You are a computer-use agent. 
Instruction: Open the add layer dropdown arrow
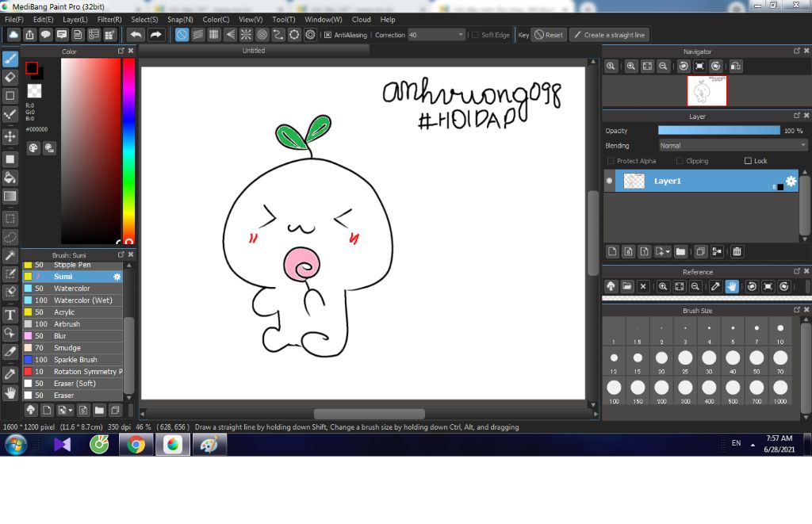point(668,251)
